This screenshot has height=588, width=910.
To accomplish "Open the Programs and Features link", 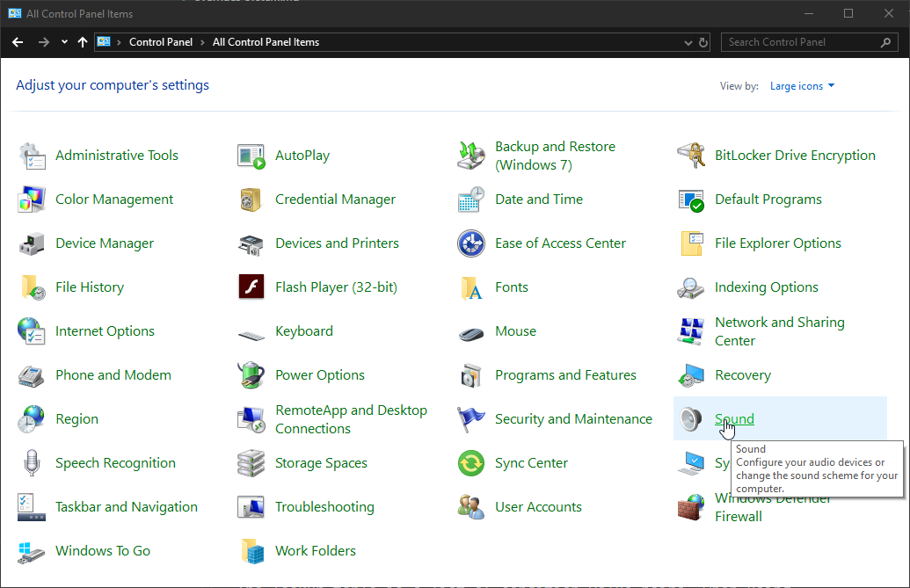I will [565, 375].
